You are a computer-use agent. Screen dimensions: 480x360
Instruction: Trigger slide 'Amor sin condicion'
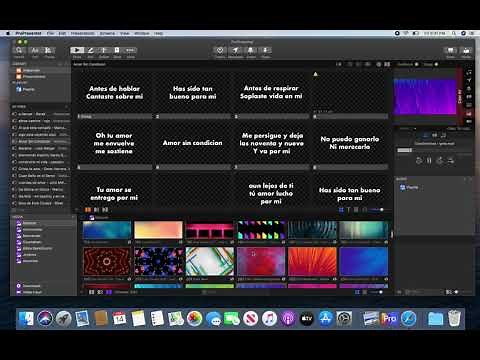pyautogui.click(x=193, y=143)
